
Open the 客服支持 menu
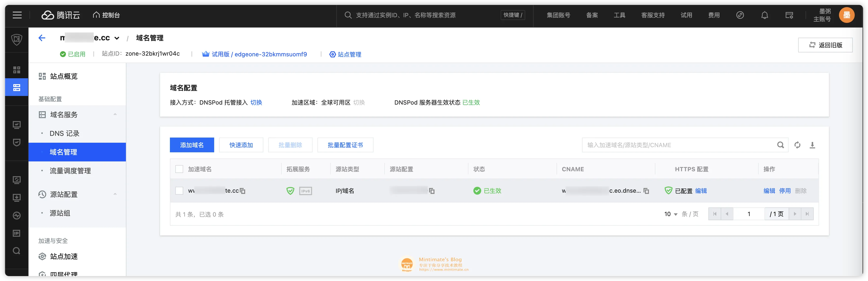pyautogui.click(x=653, y=15)
